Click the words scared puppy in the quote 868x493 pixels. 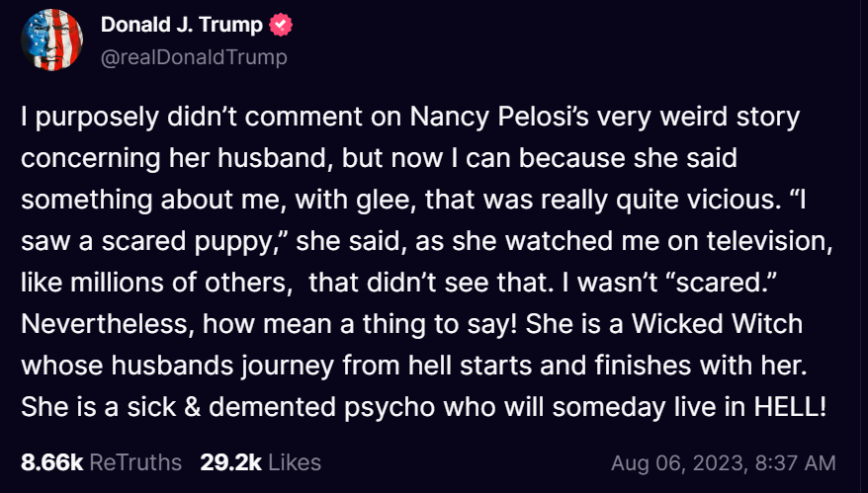click(x=186, y=242)
